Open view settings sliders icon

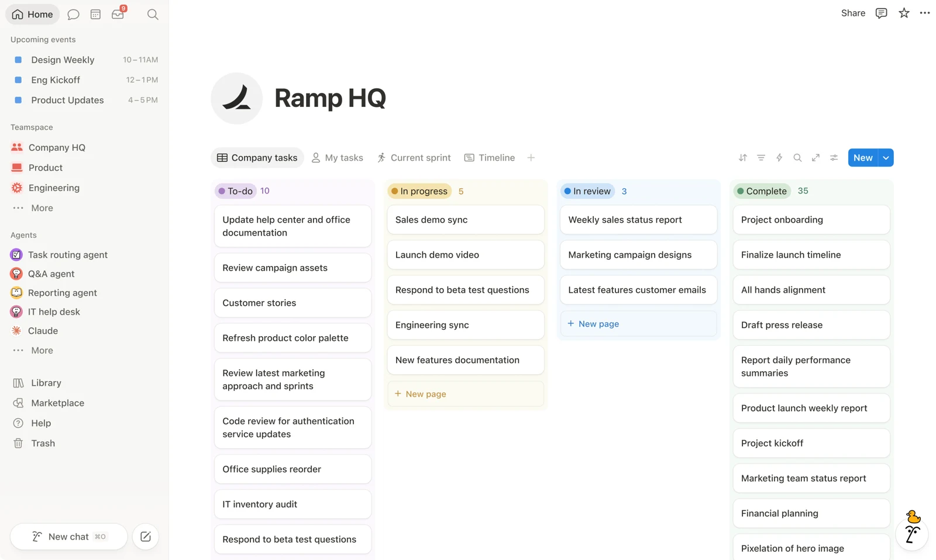(x=834, y=158)
